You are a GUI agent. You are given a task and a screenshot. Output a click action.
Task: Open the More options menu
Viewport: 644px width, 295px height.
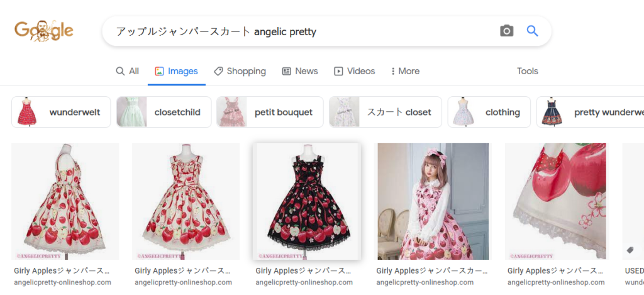click(x=405, y=71)
